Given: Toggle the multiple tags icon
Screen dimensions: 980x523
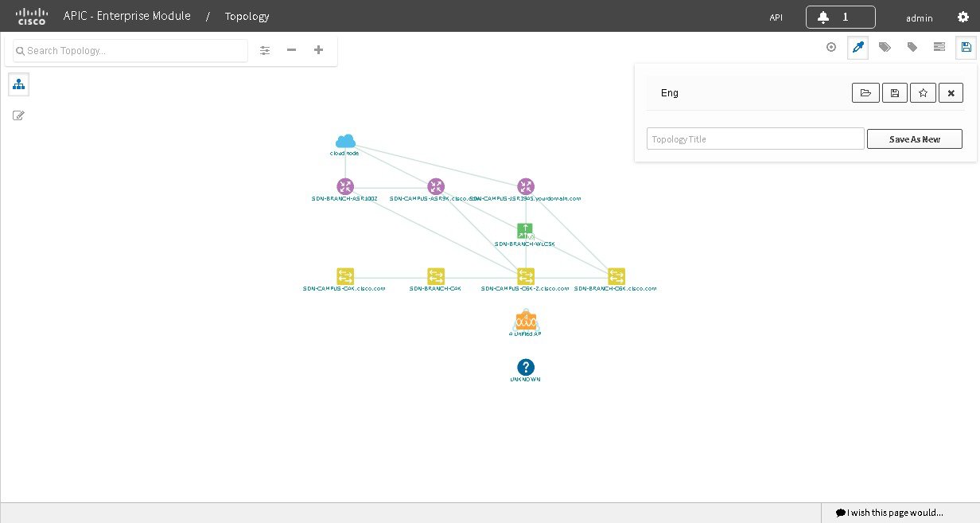Looking at the screenshot, I should click(885, 47).
